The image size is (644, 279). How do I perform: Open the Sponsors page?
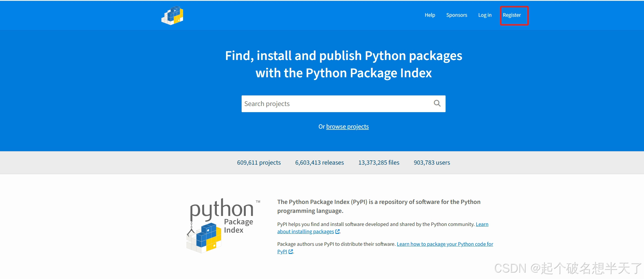456,15
